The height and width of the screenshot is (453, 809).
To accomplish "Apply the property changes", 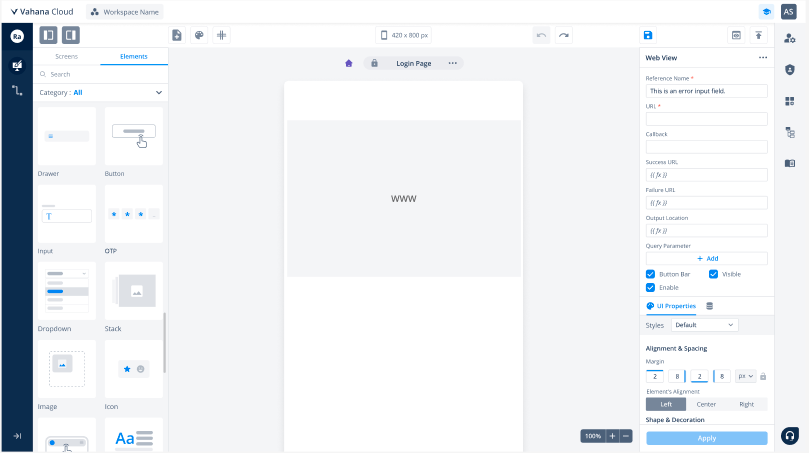I will point(706,438).
